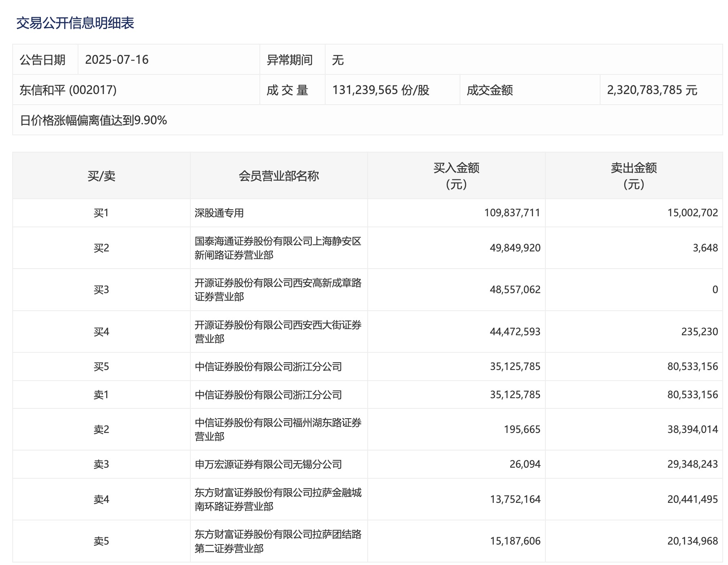
Task: Click the 卖出金额 (元) column header
Action: [634, 176]
